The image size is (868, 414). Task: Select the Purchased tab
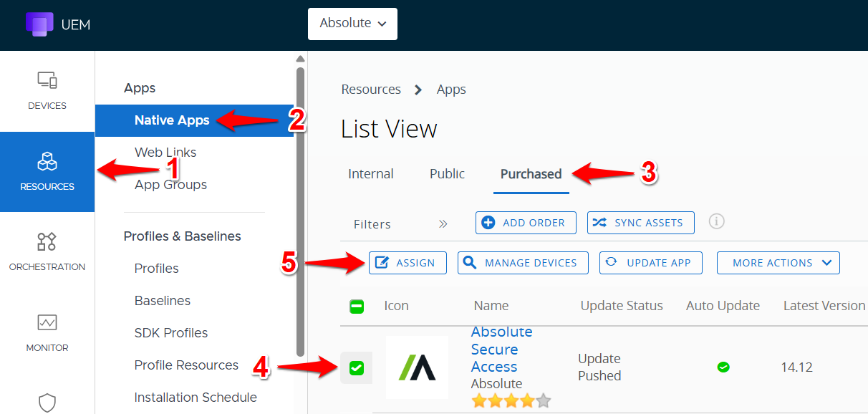pos(531,174)
